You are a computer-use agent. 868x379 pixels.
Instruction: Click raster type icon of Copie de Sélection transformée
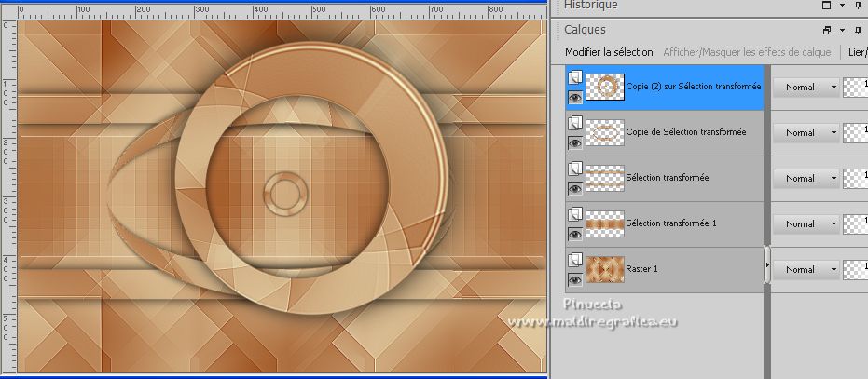(x=575, y=122)
